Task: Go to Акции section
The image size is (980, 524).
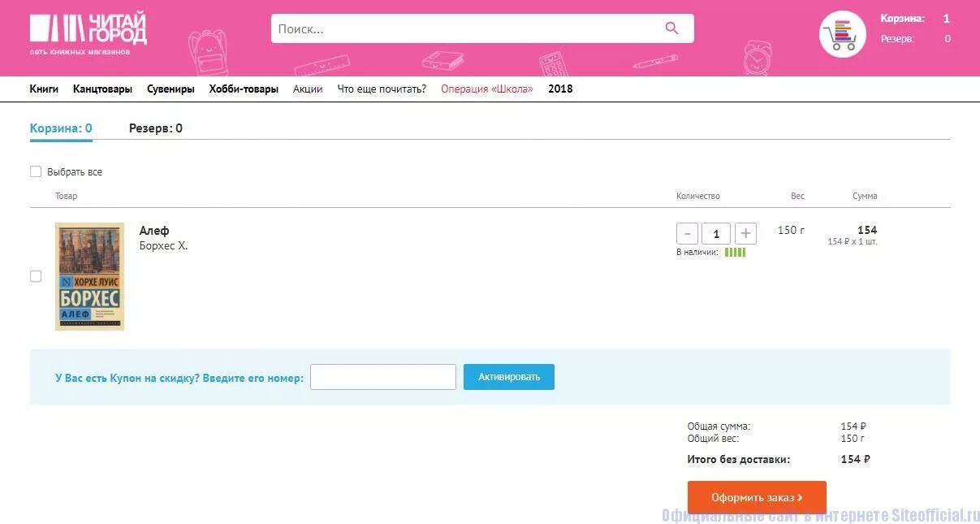Action: pos(308,89)
